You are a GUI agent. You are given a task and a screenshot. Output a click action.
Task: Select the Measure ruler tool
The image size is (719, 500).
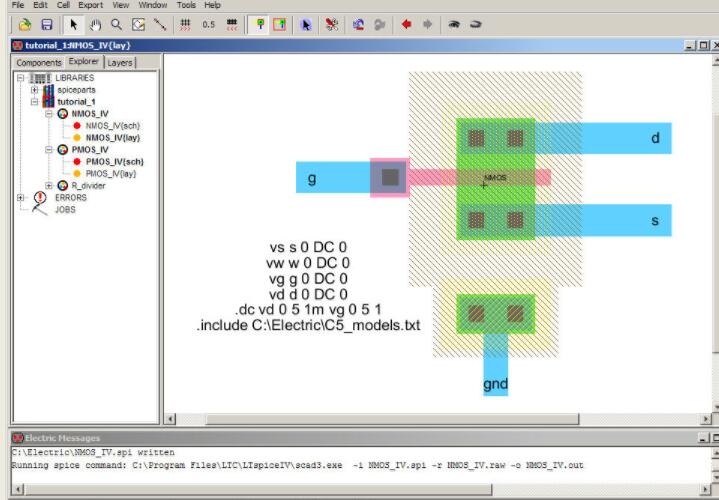pyautogui.click(x=159, y=24)
